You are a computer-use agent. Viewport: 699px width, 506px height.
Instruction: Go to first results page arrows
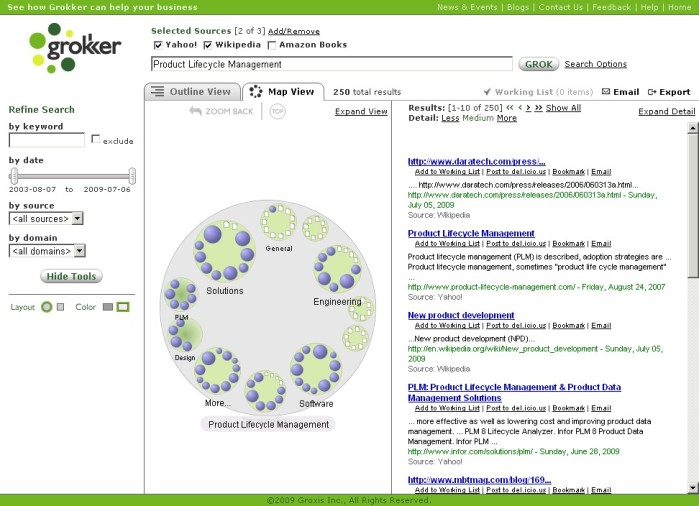(x=510, y=108)
